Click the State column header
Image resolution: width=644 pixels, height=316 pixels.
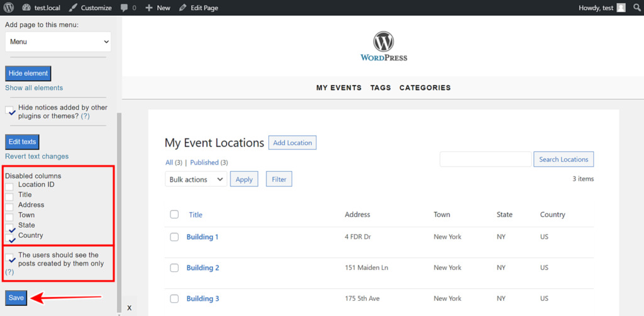(504, 215)
